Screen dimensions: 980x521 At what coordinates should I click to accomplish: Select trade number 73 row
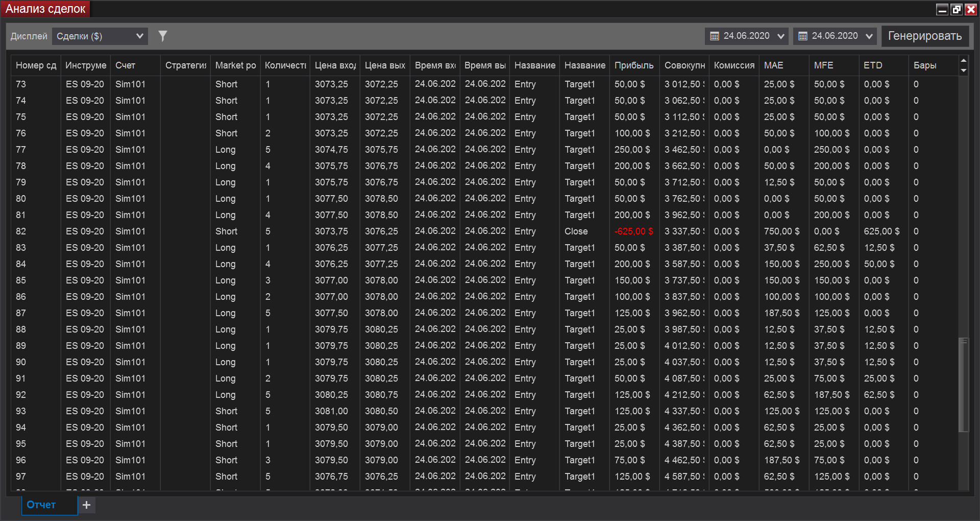click(x=485, y=84)
